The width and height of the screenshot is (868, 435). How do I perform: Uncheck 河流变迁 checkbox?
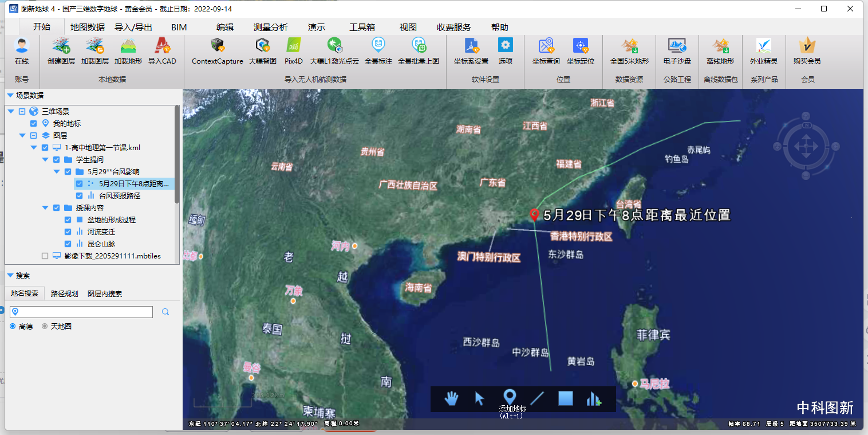pyautogui.click(x=68, y=232)
